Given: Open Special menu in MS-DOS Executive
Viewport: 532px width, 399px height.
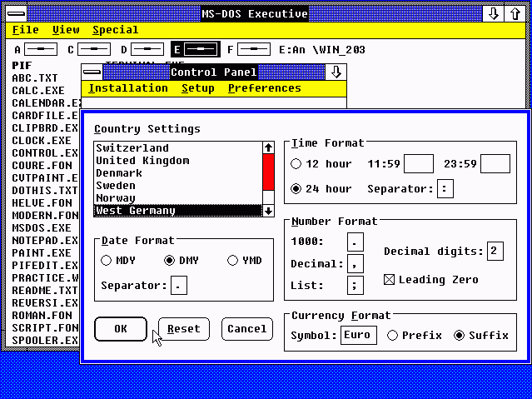Looking at the screenshot, I should pos(116,30).
